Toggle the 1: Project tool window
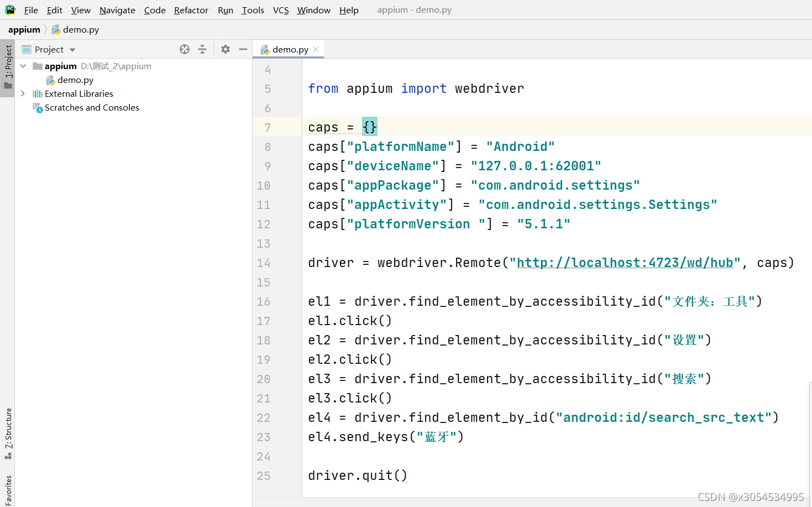The width and height of the screenshot is (812, 507). pos(8,67)
